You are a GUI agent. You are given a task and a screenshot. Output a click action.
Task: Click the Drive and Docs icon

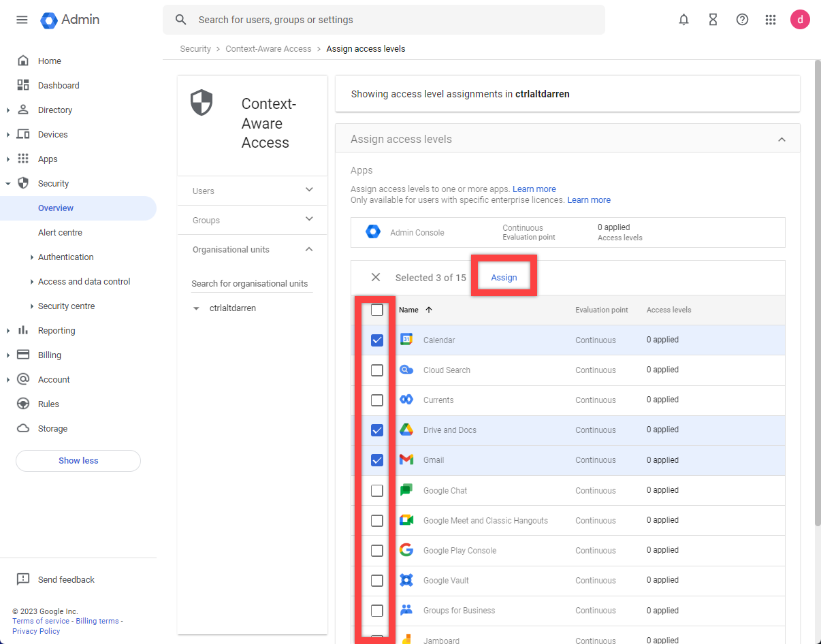(406, 430)
